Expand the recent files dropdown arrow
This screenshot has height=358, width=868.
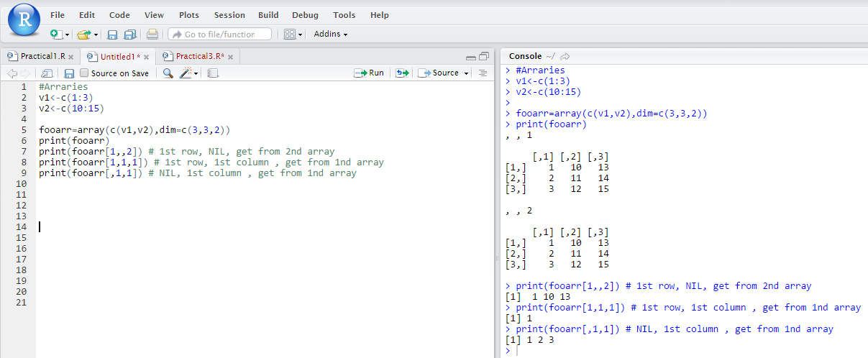point(96,35)
